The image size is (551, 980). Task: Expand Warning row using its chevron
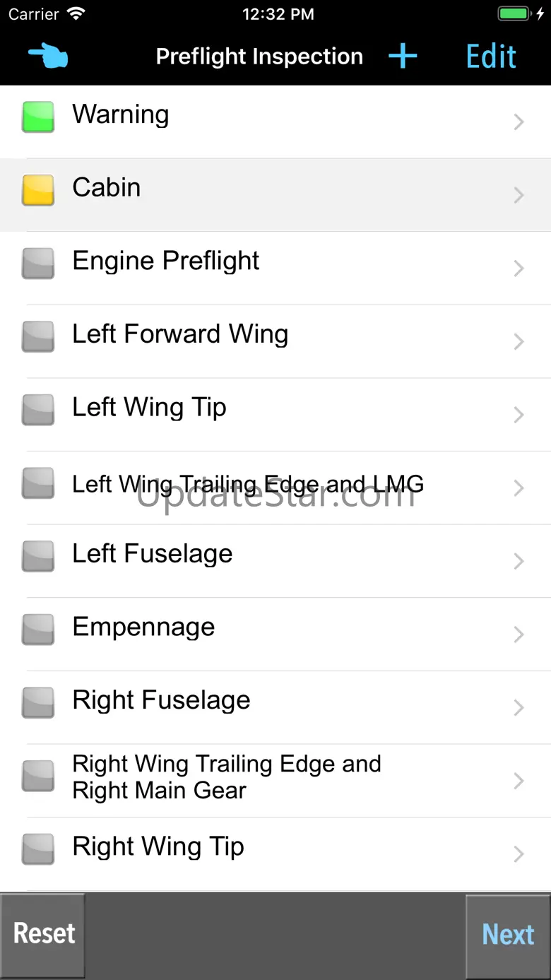[x=519, y=122]
